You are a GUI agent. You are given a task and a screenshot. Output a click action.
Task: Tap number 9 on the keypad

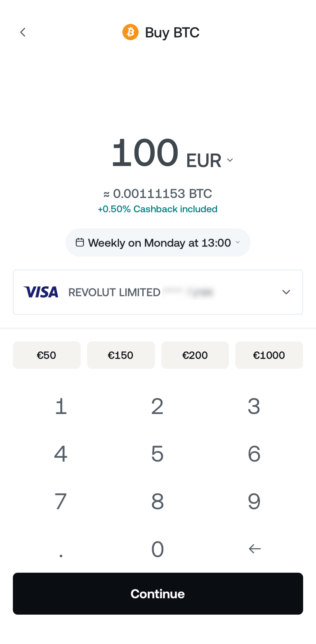coord(254,501)
